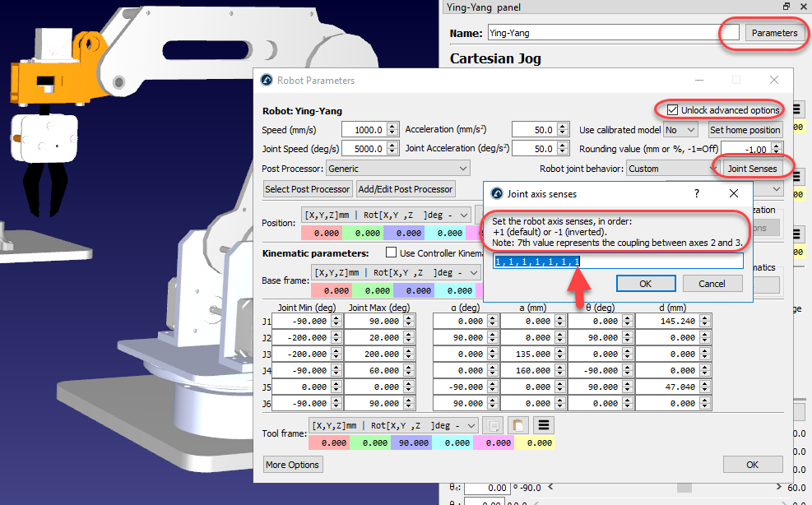Confirm Joint axis senses with OK
Screen dimensions: 812x505
pyautogui.click(x=645, y=284)
